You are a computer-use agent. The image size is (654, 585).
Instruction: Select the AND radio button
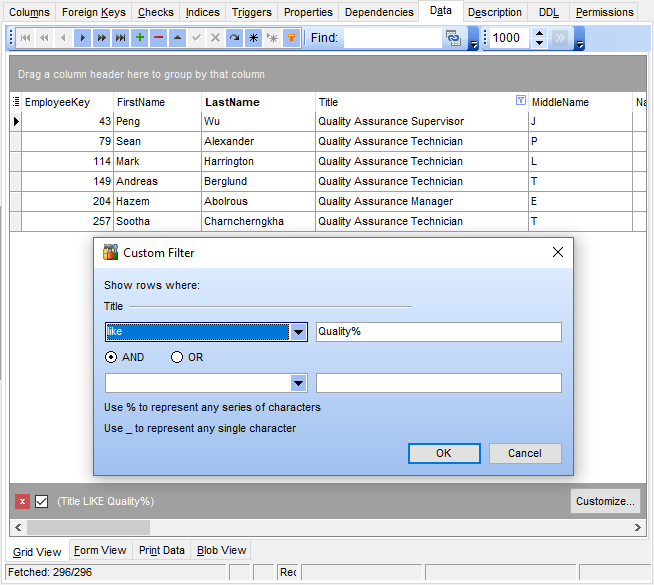111,357
